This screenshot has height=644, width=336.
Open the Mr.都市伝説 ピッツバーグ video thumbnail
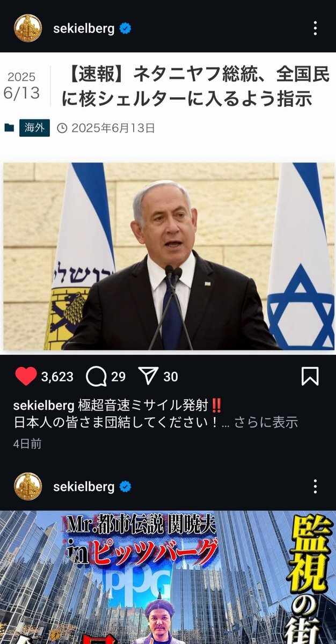click(x=168, y=577)
